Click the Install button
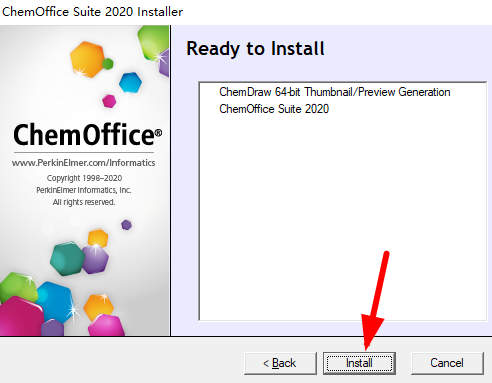492x383 pixels. 359,363
